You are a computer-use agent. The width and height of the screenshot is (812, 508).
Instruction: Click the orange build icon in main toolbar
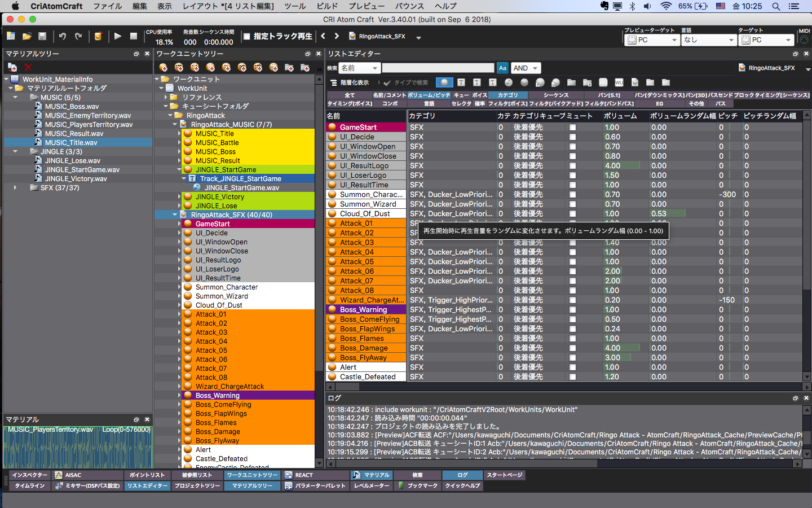[98, 36]
